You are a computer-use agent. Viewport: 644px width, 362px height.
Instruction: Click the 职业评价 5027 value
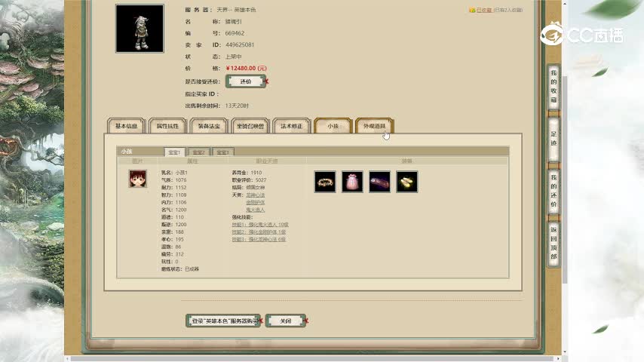click(261, 180)
